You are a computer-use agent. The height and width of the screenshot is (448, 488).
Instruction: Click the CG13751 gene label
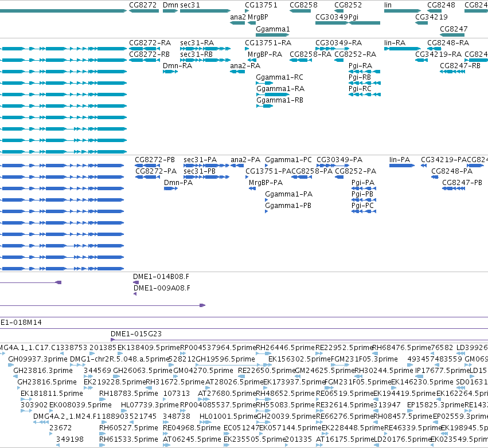pos(261,5)
